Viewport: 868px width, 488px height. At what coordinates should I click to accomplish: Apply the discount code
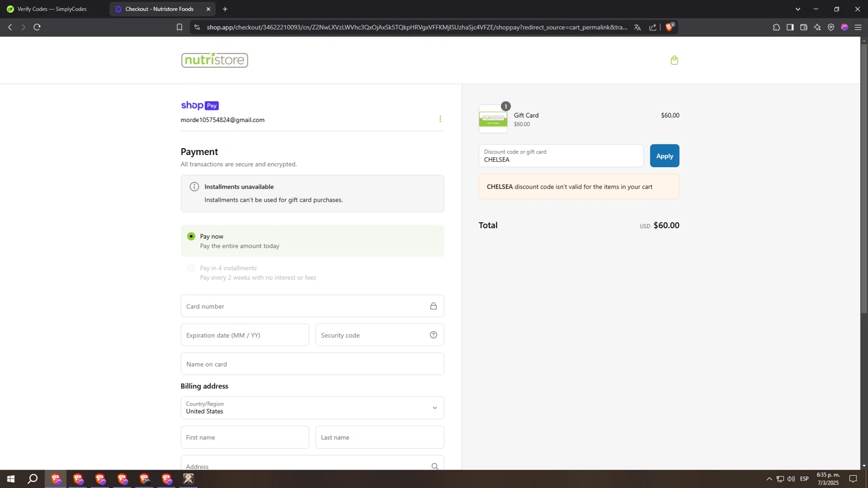[664, 156]
